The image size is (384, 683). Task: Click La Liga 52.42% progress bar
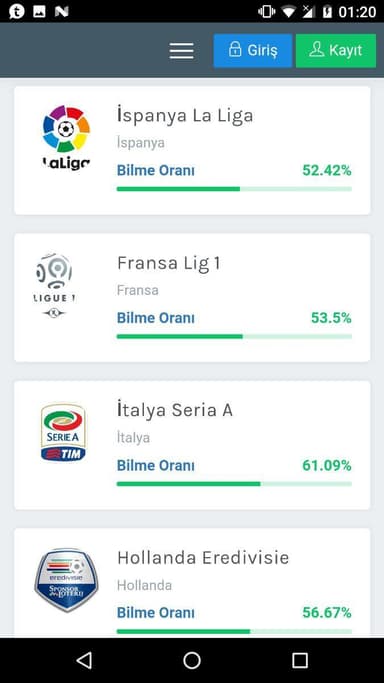coord(234,189)
